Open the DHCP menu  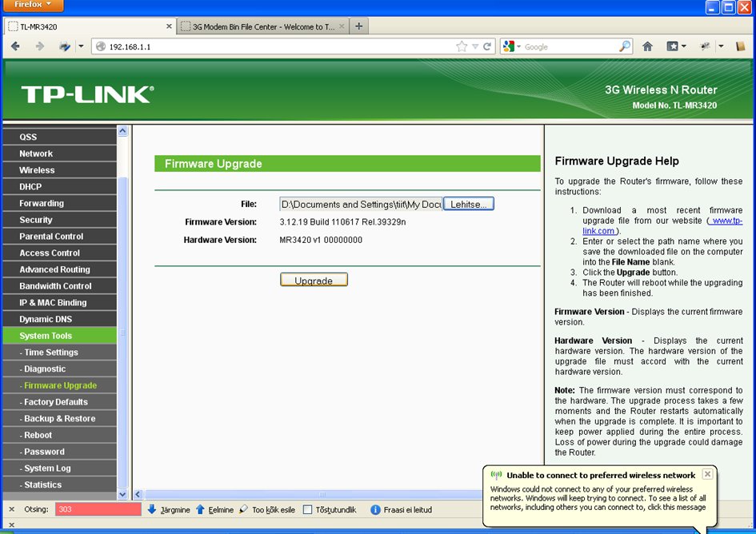tap(60, 186)
